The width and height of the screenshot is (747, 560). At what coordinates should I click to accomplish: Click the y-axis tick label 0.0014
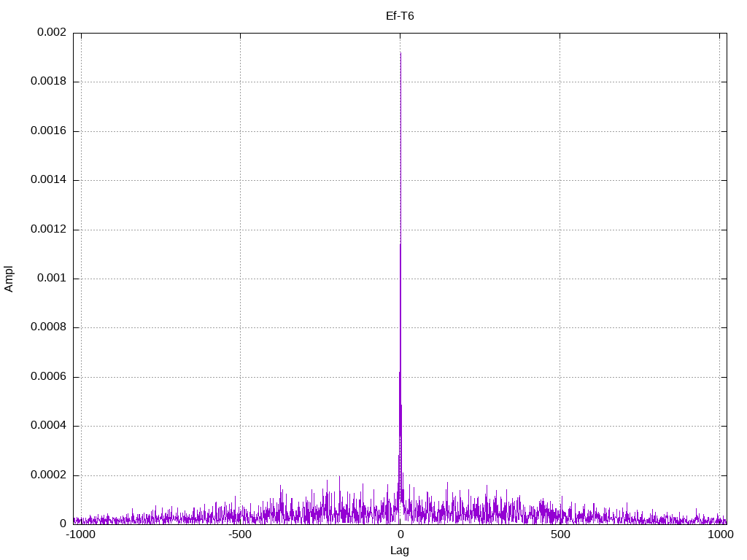pos(48,180)
